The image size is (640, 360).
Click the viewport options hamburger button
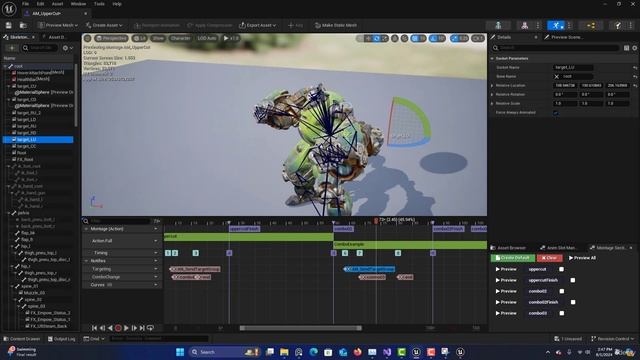click(87, 38)
